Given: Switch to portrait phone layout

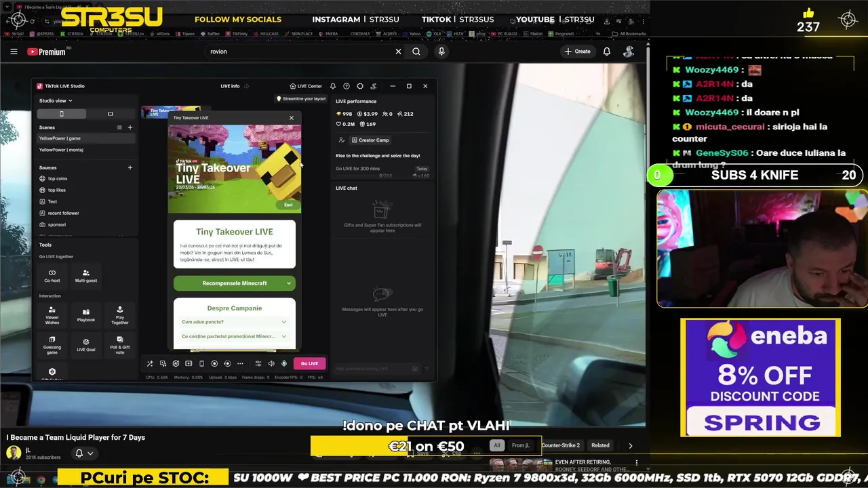Looking at the screenshot, I should point(61,114).
